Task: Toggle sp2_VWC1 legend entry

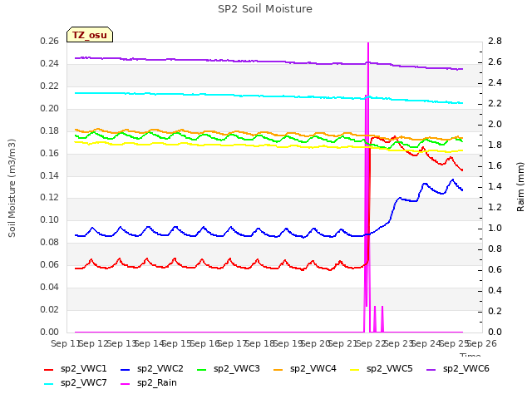Action: click(76, 368)
